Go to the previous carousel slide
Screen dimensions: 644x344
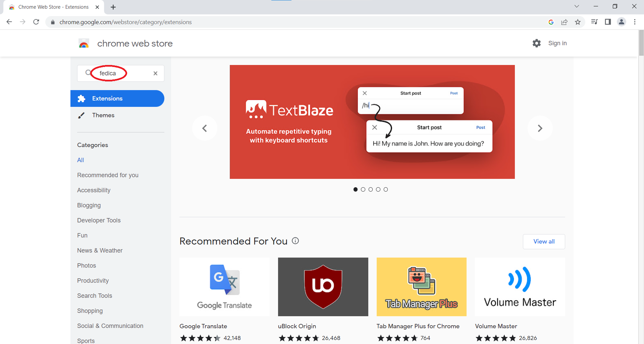coord(205,128)
